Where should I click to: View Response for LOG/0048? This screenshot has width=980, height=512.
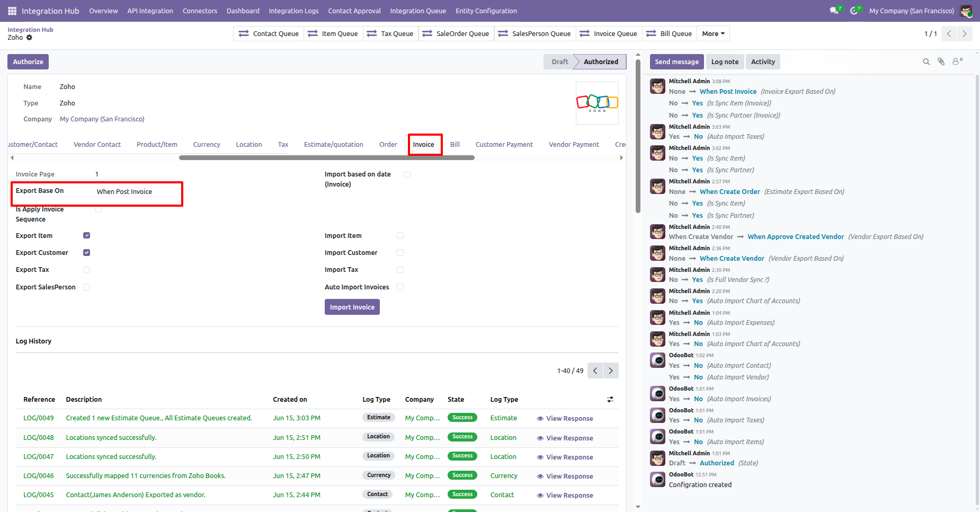(565, 438)
